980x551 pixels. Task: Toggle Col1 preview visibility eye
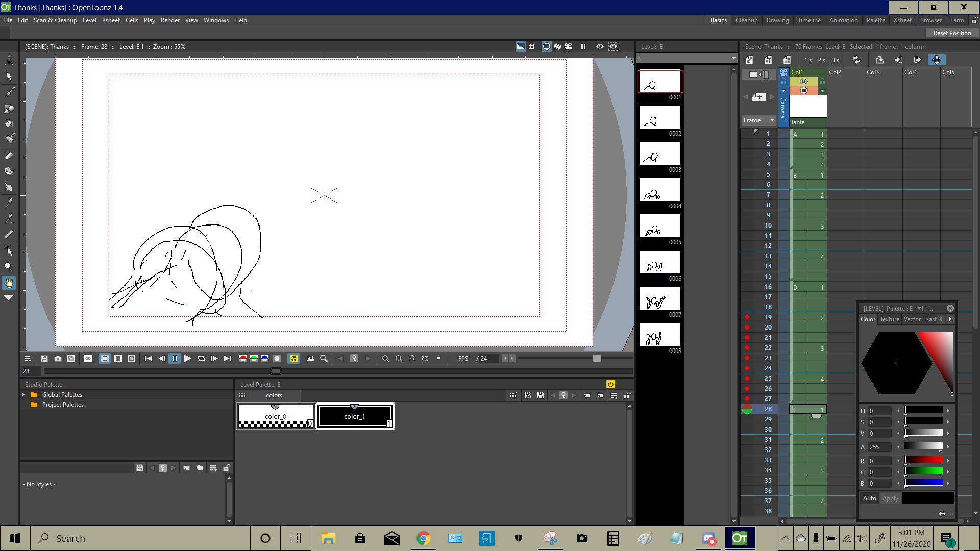coord(804,82)
